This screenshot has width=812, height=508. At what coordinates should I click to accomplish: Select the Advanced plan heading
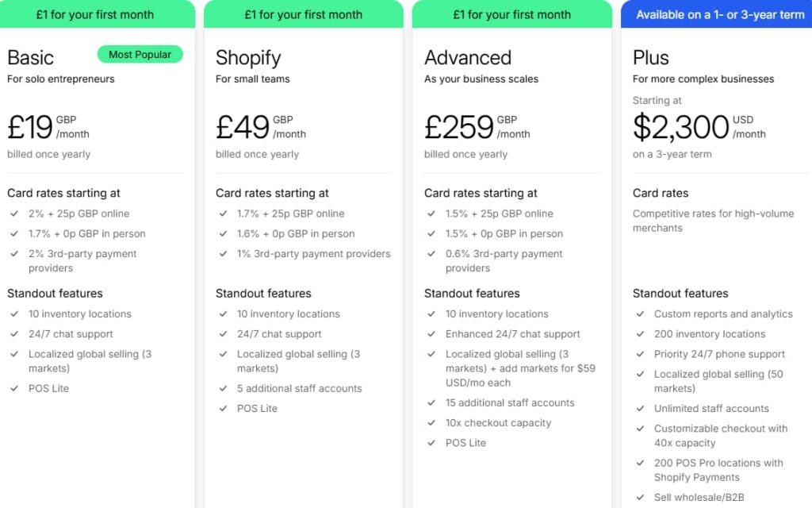coord(469,57)
